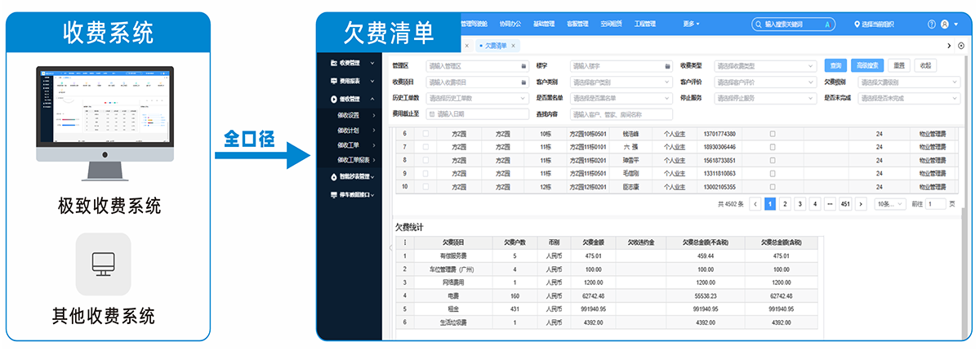Click the 收起 button

(x=924, y=65)
